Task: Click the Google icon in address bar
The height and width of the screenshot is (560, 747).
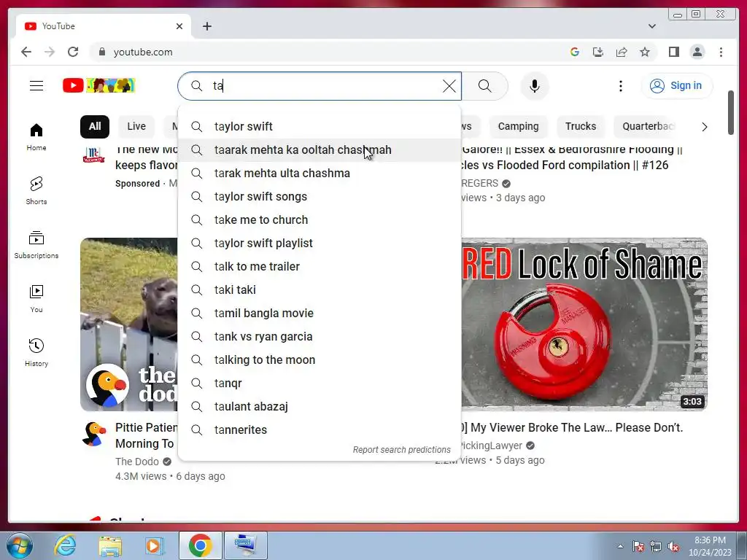Action: pyautogui.click(x=575, y=52)
